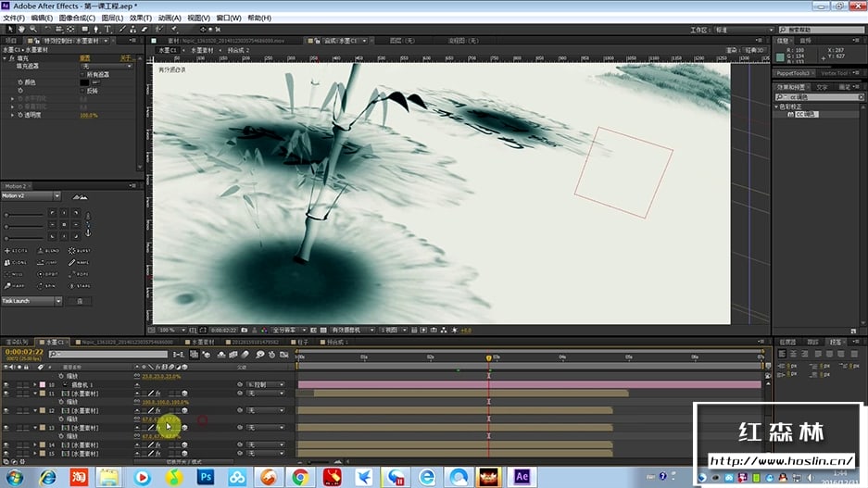The width and height of the screenshot is (868, 488).
Task: Expand layer 14 properties
Action: [x=35, y=444]
